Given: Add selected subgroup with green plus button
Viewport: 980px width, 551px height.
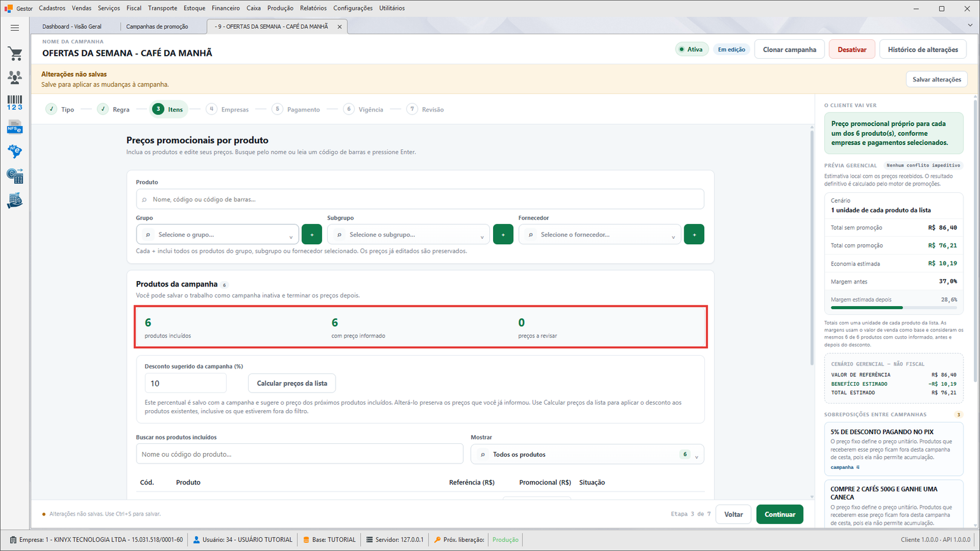Looking at the screenshot, I should (x=503, y=234).
